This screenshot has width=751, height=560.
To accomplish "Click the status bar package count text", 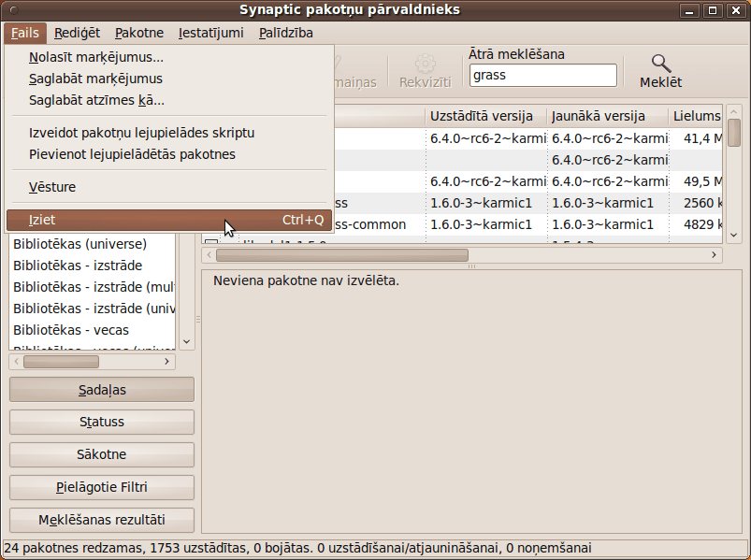I will pyautogui.click(x=297, y=548).
